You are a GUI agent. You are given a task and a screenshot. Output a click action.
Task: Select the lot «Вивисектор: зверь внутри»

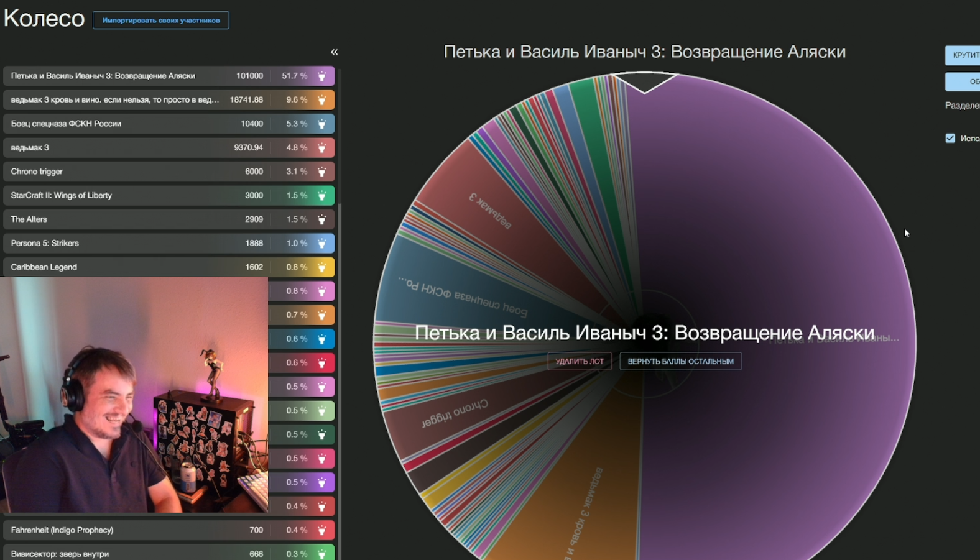[60, 554]
